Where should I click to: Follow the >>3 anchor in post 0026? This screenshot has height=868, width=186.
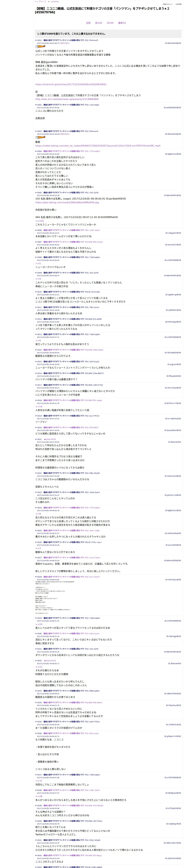(x=38, y=549)
